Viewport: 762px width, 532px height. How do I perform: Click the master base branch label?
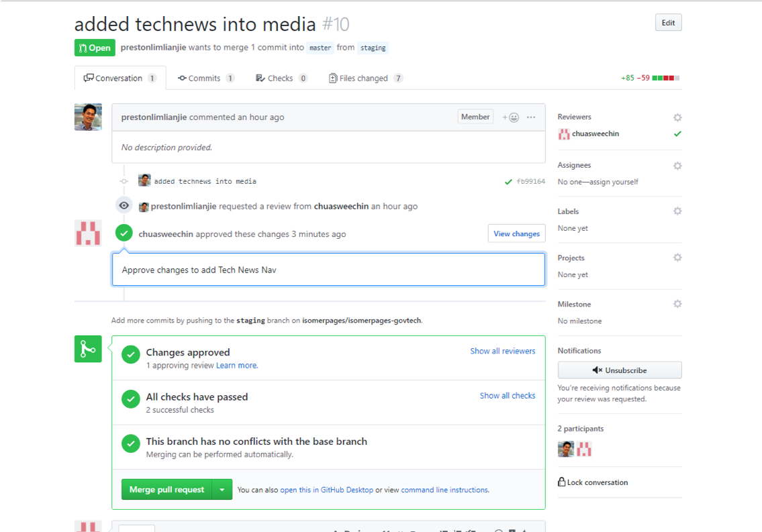coord(320,48)
